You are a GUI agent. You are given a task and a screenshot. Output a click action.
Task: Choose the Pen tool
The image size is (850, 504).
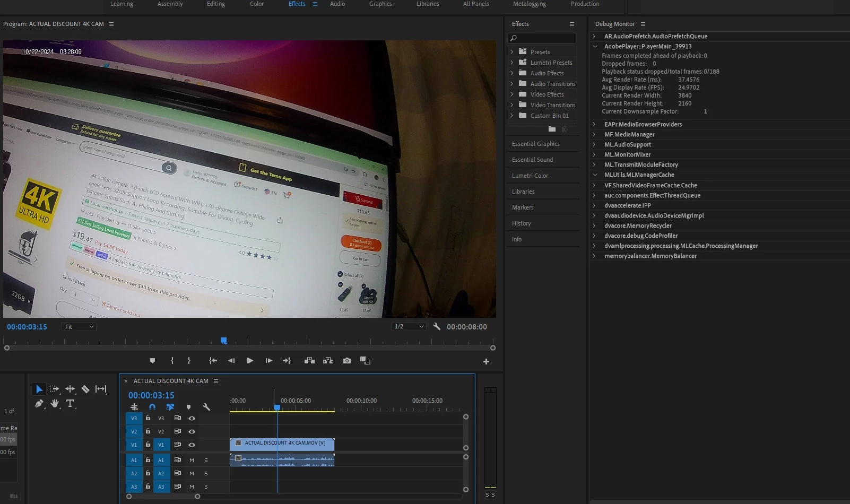(39, 404)
